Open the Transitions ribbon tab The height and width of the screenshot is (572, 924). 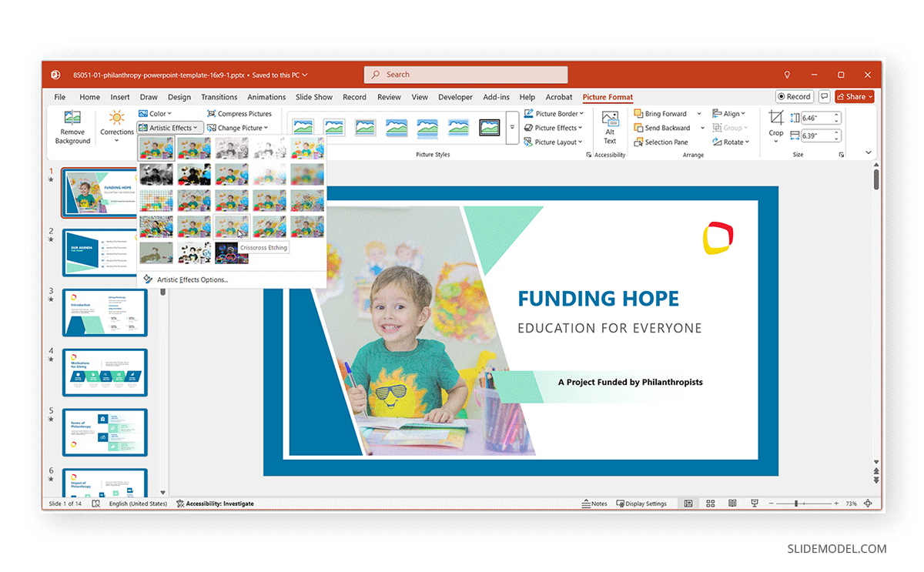[219, 97]
